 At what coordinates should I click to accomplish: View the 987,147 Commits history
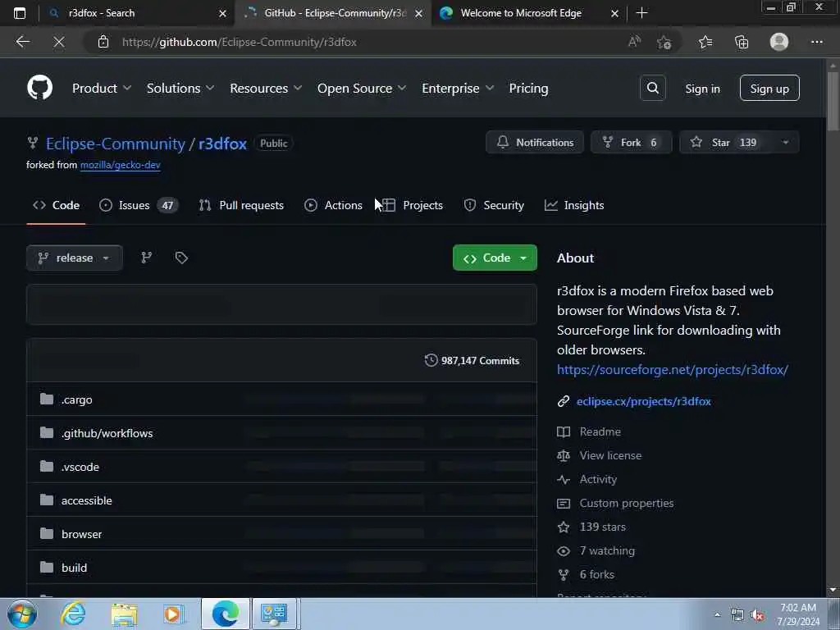pos(472,361)
